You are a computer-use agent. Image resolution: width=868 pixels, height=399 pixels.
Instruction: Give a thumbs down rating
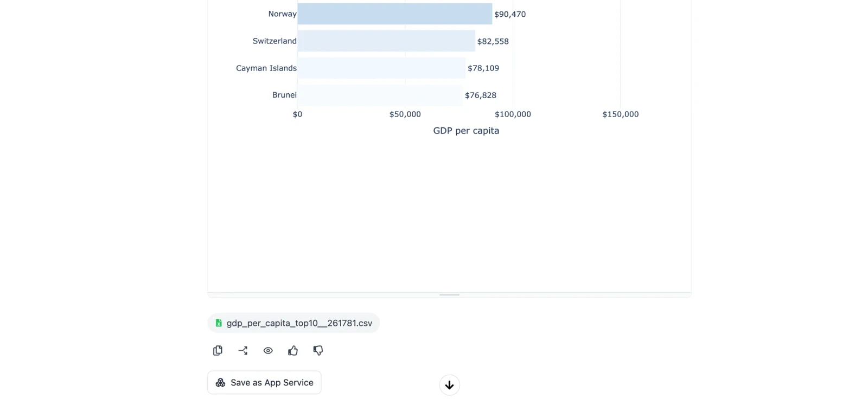318,351
